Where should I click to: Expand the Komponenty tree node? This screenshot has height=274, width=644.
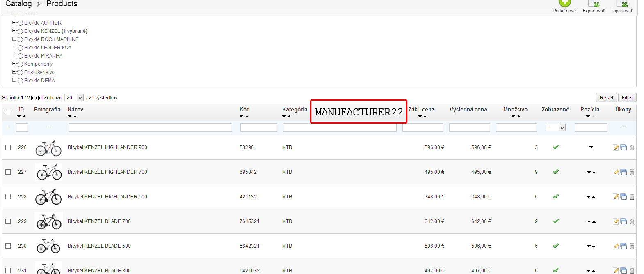[14, 64]
